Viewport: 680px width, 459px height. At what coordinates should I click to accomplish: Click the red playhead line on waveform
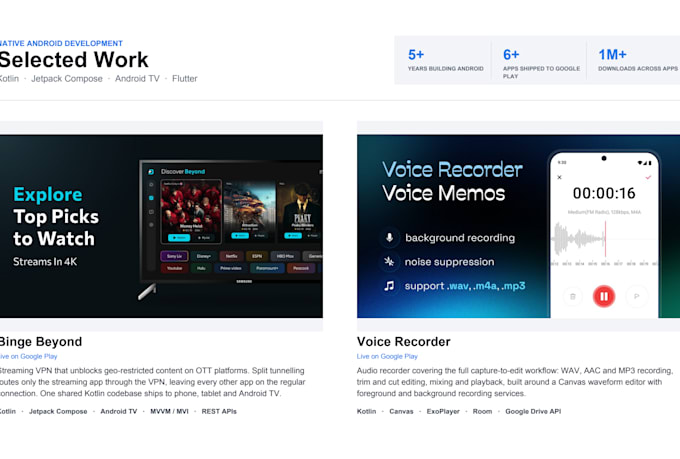605,239
